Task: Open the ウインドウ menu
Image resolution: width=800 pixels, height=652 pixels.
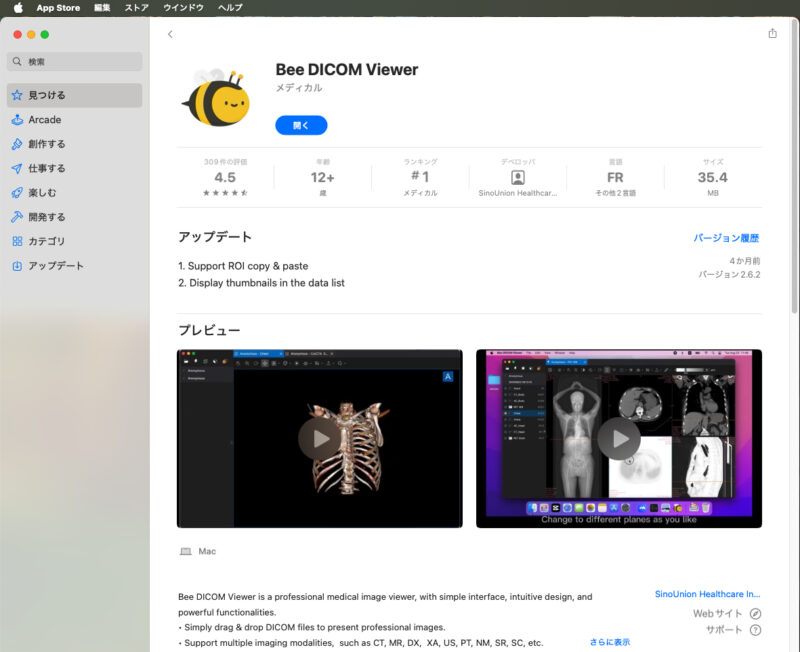Action: (x=183, y=8)
